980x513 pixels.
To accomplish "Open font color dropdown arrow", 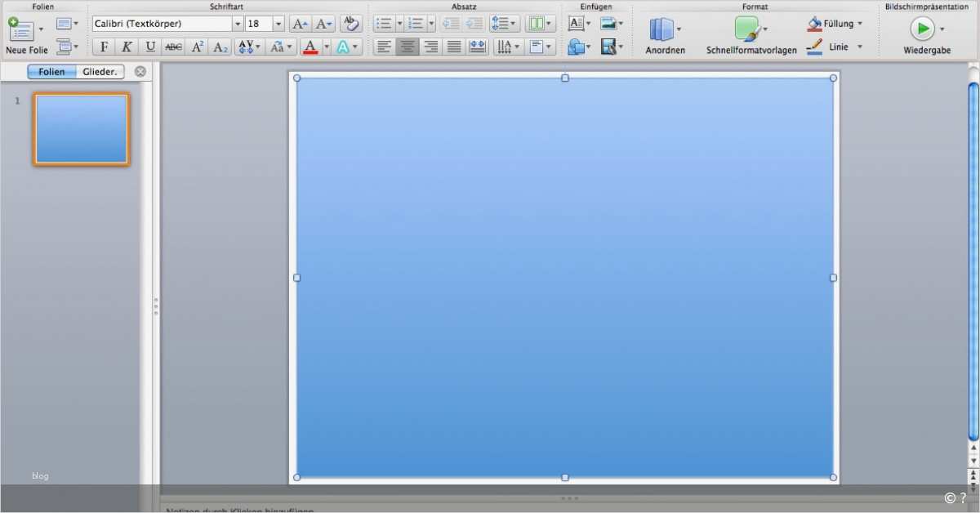I will click(x=326, y=47).
